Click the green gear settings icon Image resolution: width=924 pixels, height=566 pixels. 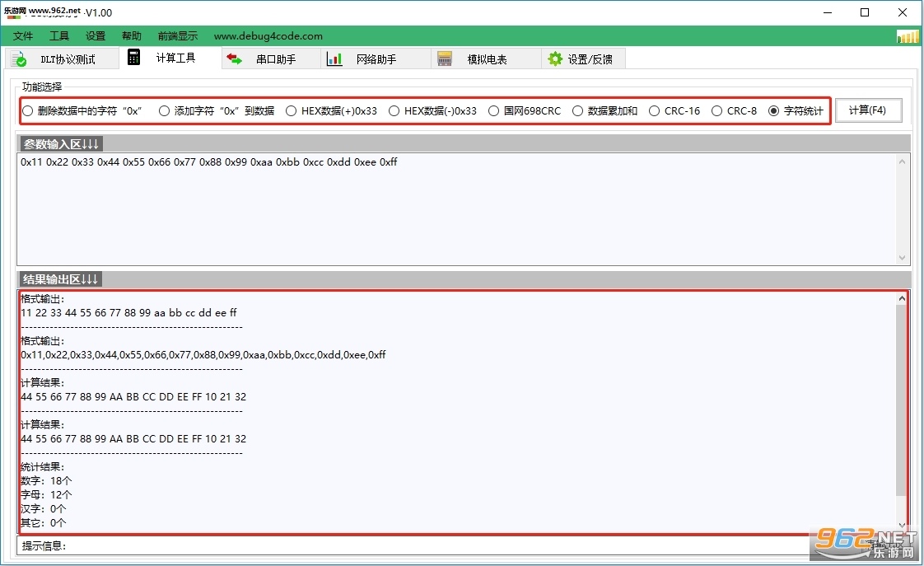(555, 59)
